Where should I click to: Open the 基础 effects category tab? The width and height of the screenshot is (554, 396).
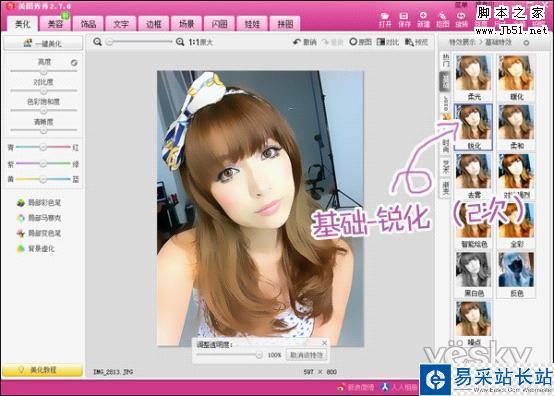tap(446, 81)
